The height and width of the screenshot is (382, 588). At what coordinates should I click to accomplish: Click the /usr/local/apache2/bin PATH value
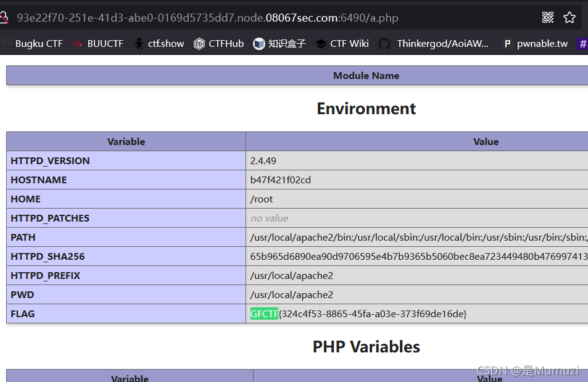pos(419,237)
